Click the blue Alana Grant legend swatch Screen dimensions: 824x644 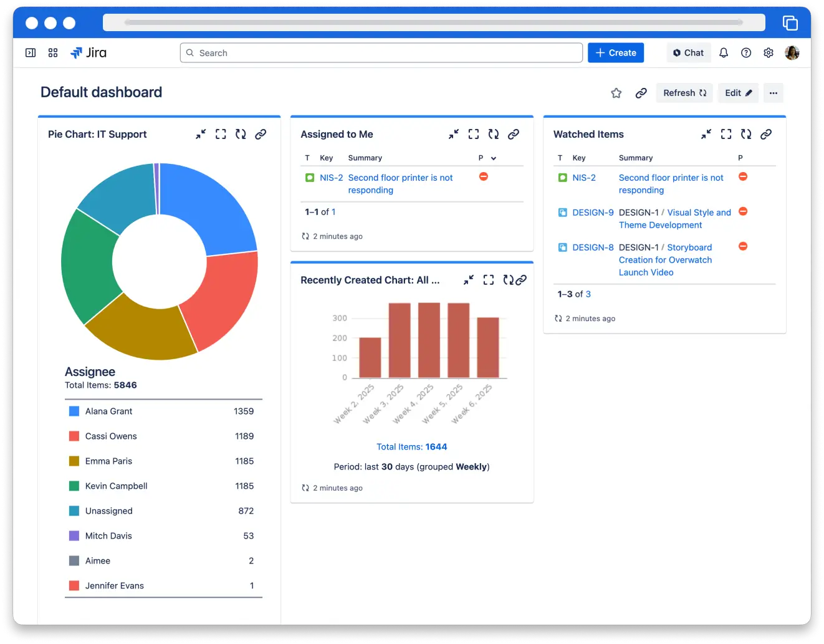(x=74, y=411)
